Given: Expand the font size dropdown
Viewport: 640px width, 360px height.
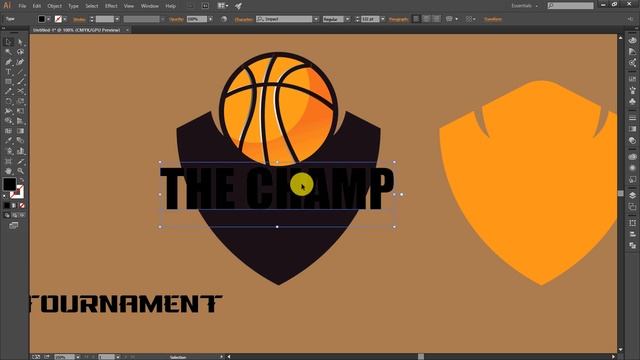Looking at the screenshot, I should tap(383, 19).
